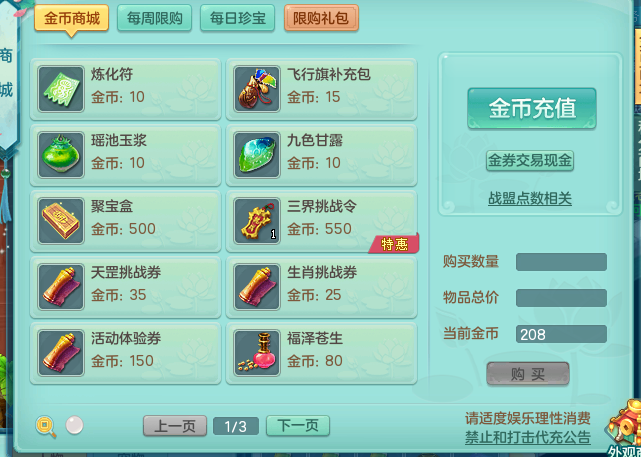Pick the 九色甘露 jade gem icon

[257, 155]
